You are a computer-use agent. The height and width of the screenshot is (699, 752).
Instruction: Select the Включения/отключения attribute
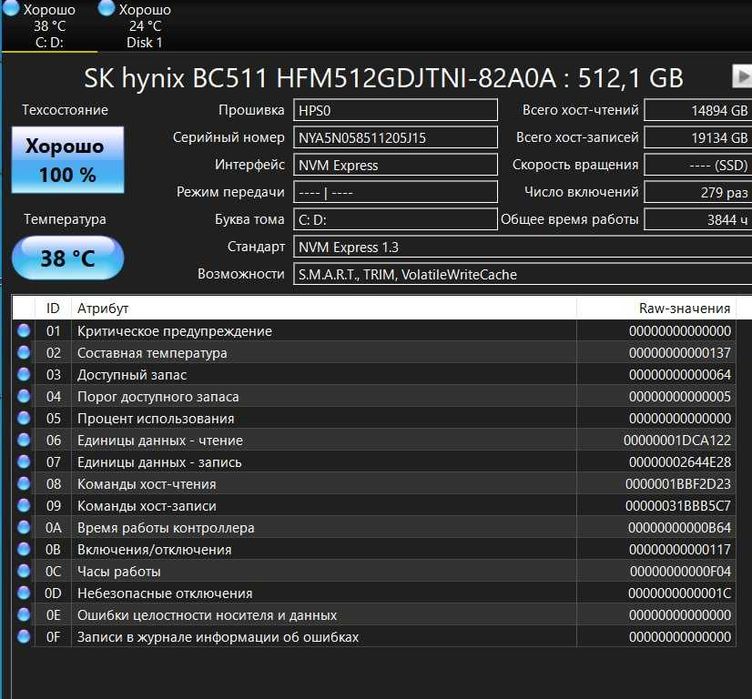point(154,549)
